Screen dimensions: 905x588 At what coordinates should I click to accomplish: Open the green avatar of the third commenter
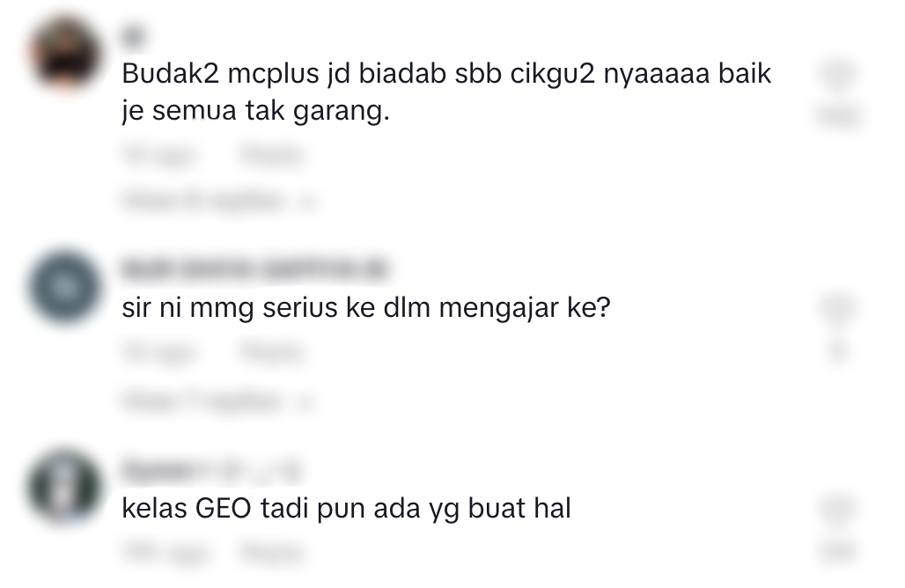click(64, 488)
